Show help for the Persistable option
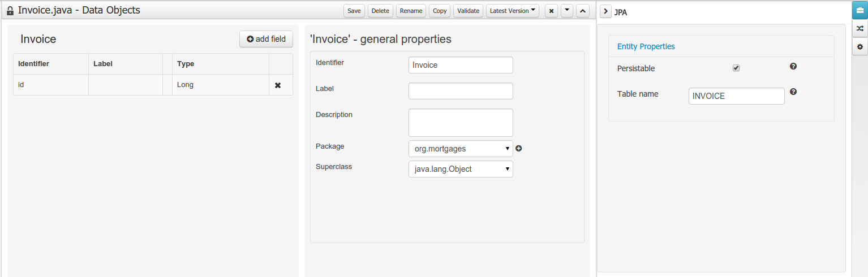Image resolution: width=868 pixels, height=277 pixels. pyautogui.click(x=793, y=67)
